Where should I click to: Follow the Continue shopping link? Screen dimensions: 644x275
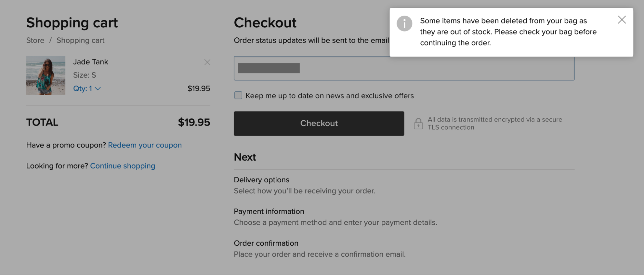click(x=122, y=166)
